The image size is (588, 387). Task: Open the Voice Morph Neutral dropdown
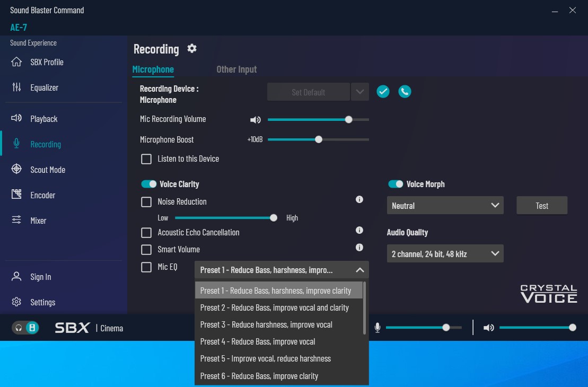click(x=445, y=206)
